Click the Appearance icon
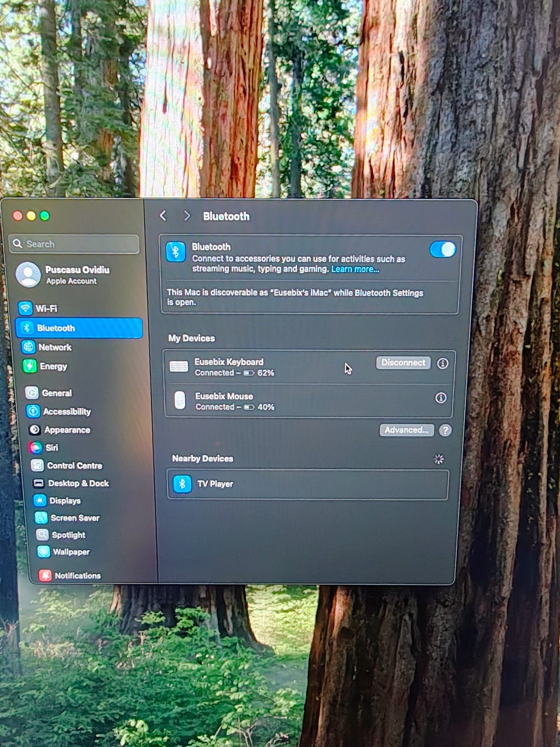The image size is (560, 747). (34, 430)
